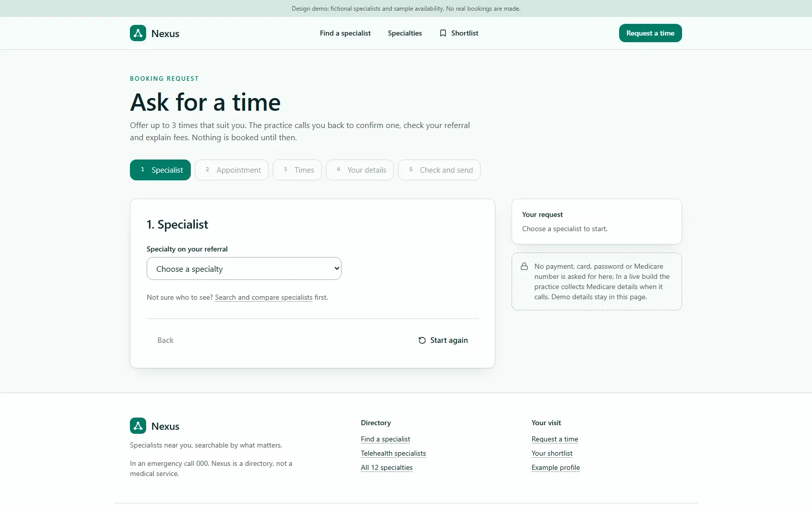Click the Directory footer heading
Screen dimensions: 812x508
click(x=376, y=423)
